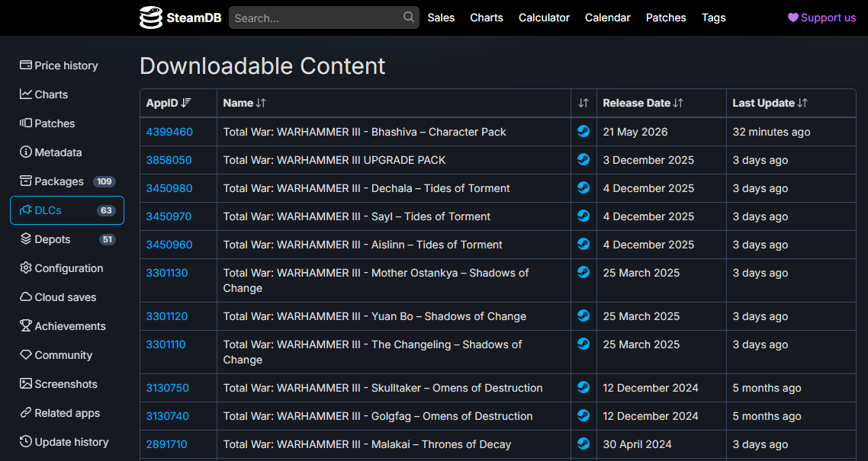Open Price history in the sidebar
868x461 pixels.
point(67,66)
